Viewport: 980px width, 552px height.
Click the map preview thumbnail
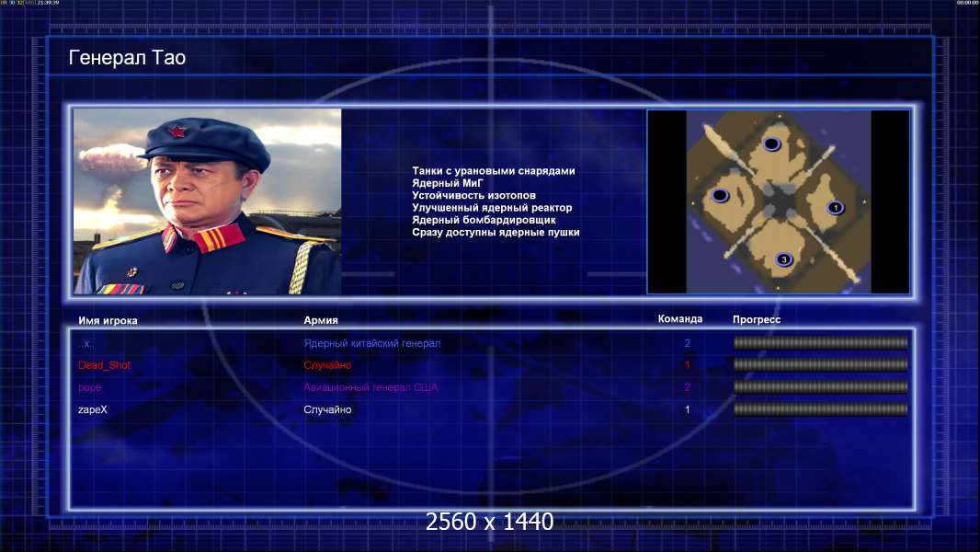(x=778, y=201)
